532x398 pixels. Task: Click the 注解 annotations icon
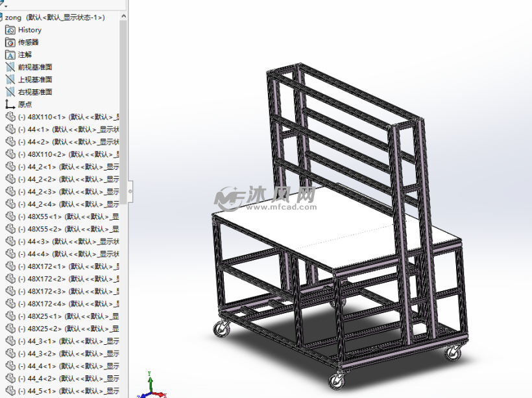tap(10, 55)
